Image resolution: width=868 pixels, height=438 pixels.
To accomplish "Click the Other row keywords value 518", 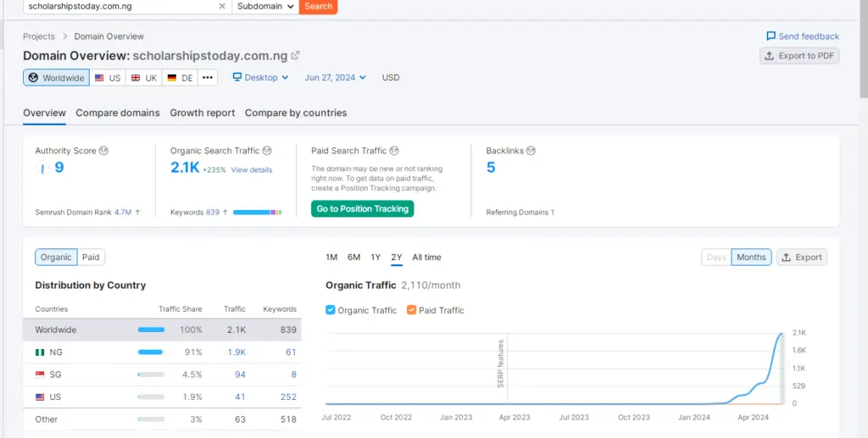I will click(x=288, y=419).
